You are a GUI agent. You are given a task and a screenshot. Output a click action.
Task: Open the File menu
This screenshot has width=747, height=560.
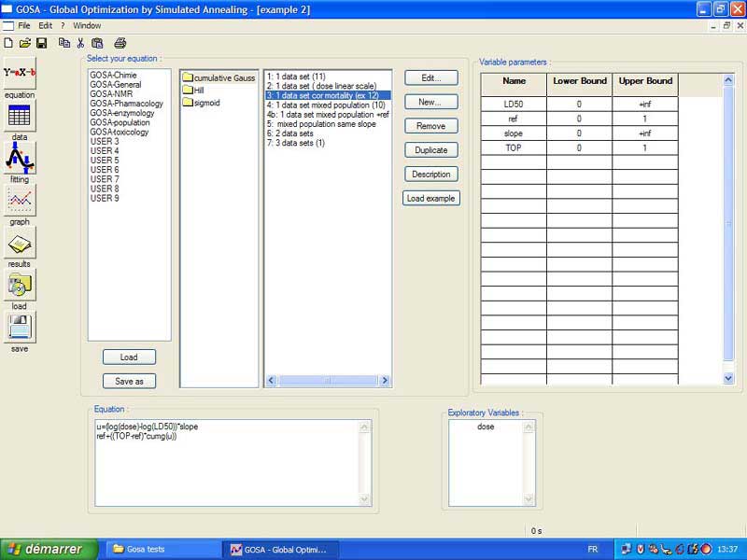pos(24,26)
